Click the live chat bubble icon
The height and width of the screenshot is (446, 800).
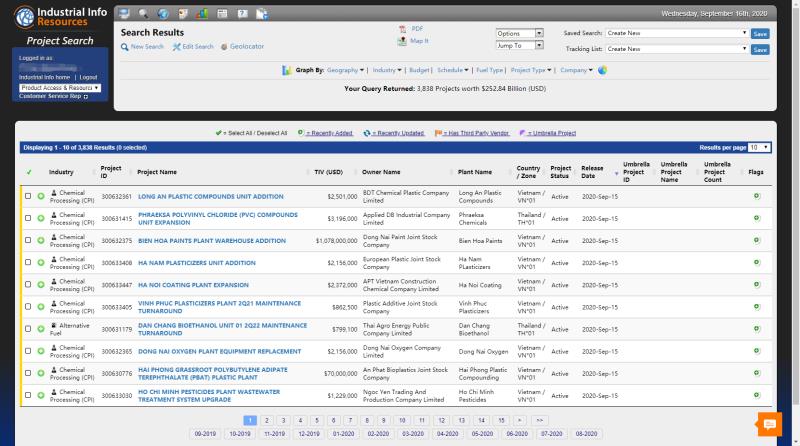click(769, 424)
